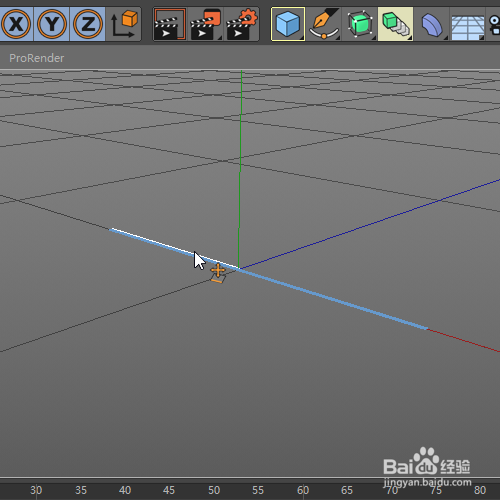Jump timeline to frame 65
This screenshot has width=500, height=500.
(347, 490)
